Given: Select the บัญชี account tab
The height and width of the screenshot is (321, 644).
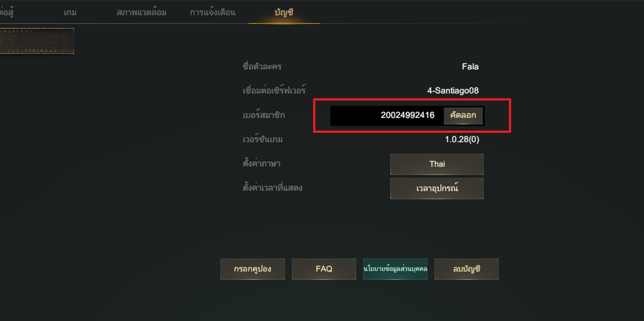Looking at the screenshot, I should pyautogui.click(x=284, y=12).
